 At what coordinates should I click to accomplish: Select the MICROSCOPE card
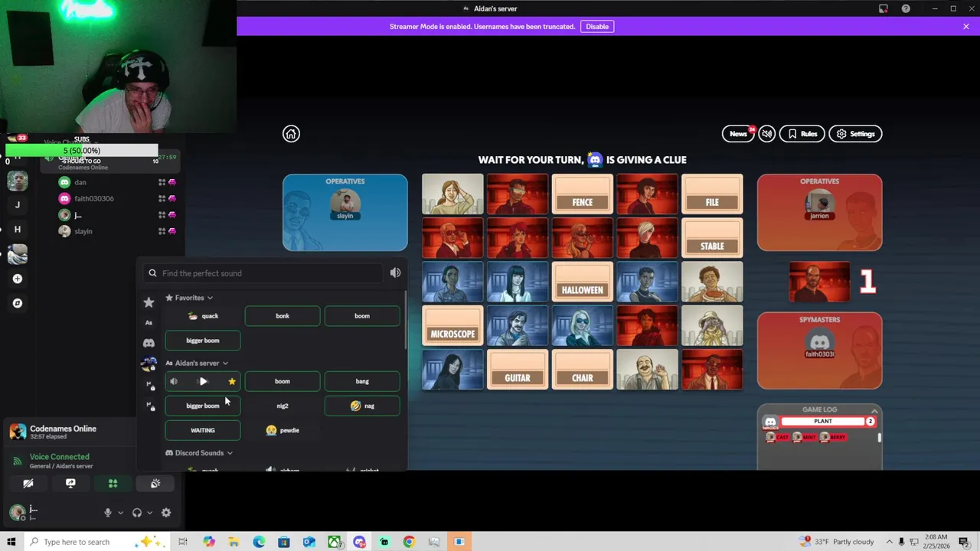pos(452,326)
